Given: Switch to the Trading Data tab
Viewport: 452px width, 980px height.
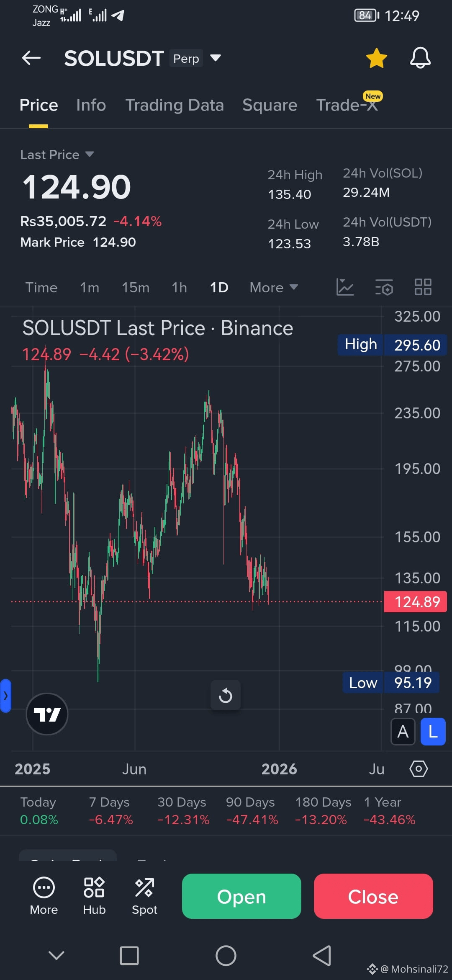Looking at the screenshot, I should coord(175,105).
